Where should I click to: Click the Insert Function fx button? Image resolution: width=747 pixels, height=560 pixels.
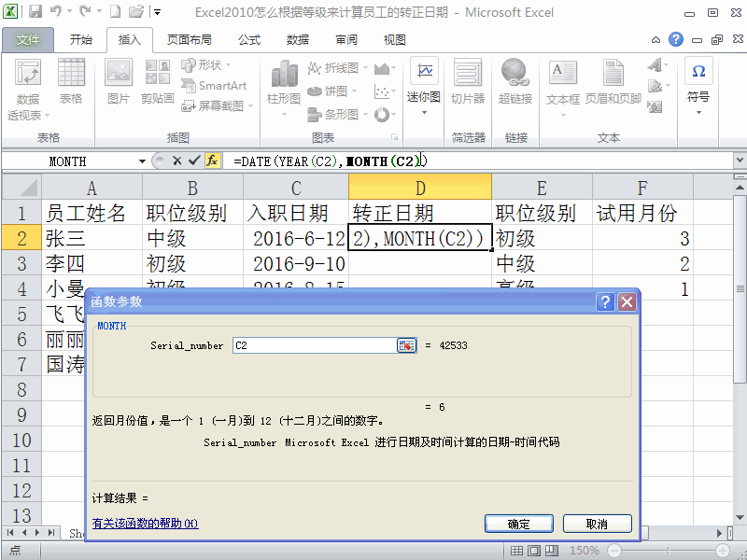tap(212, 161)
